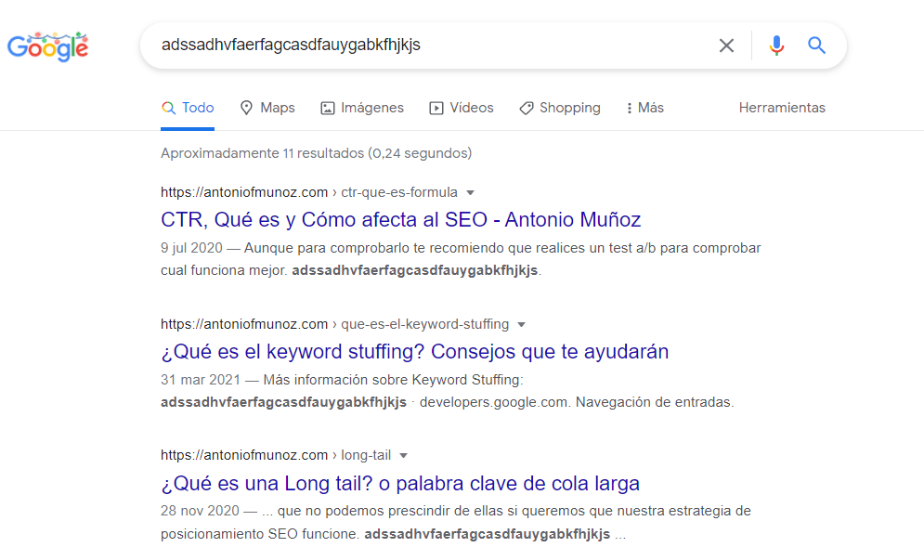The height and width of the screenshot is (560, 924).
Task: Click the blue magnifier search button
Action: (x=816, y=46)
